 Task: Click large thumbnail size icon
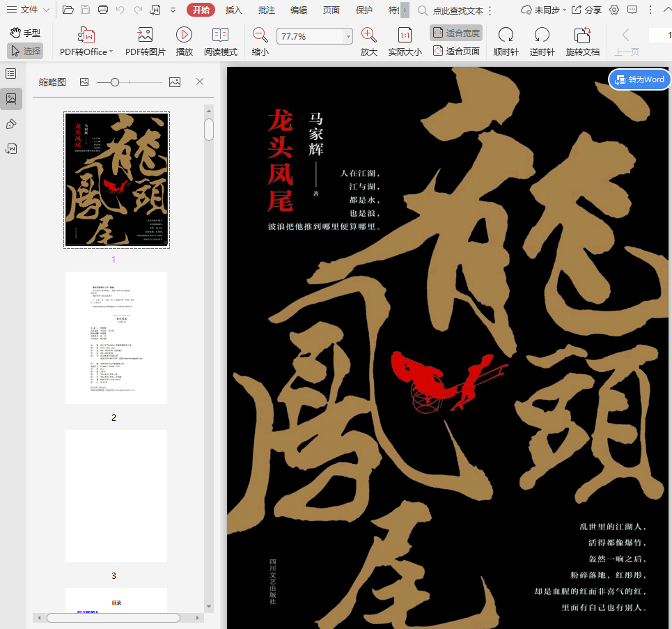175,82
